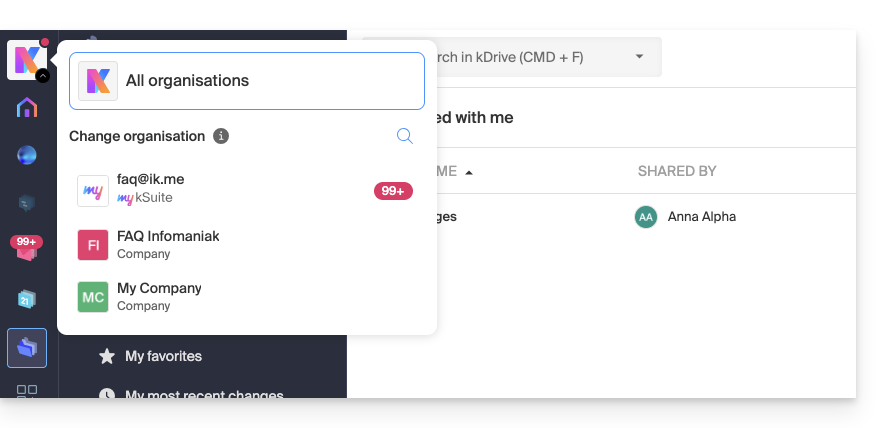The height and width of the screenshot is (428, 886).
Task: Open My favorites in sidebar
Action: click(x=163, y=356)
